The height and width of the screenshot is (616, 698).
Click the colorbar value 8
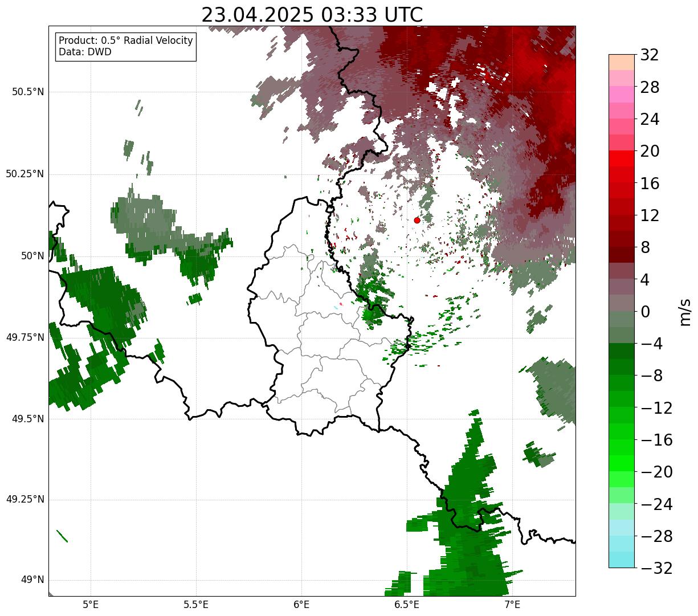pyautogui.click(x=645, y=247)
